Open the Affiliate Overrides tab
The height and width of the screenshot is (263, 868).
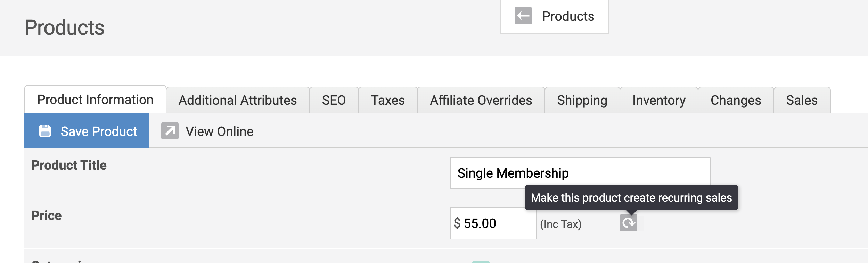(x=481, y=101)
